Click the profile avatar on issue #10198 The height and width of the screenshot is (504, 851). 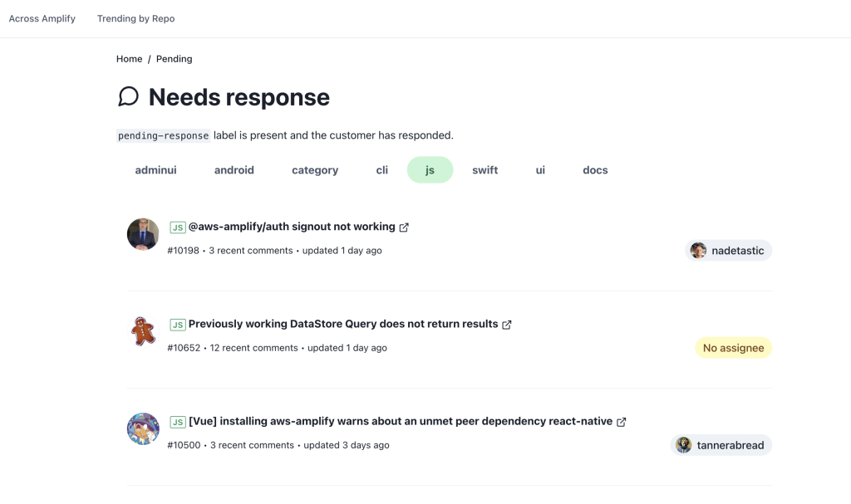[x=142, y=234]
